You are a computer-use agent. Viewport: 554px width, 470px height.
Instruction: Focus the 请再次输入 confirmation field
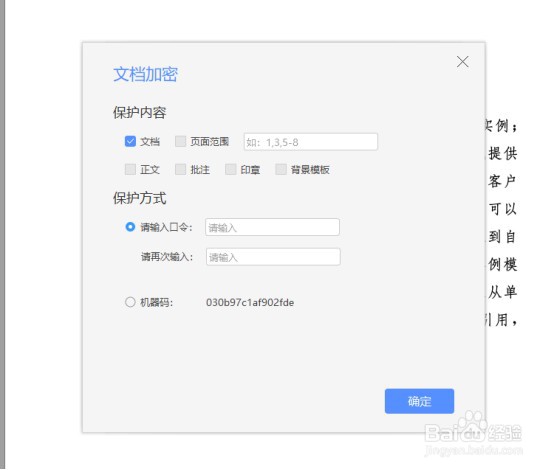pos(273,257)
